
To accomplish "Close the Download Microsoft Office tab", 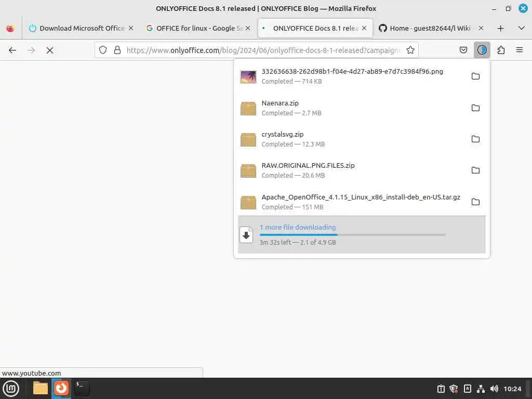I will pos(131,29).
